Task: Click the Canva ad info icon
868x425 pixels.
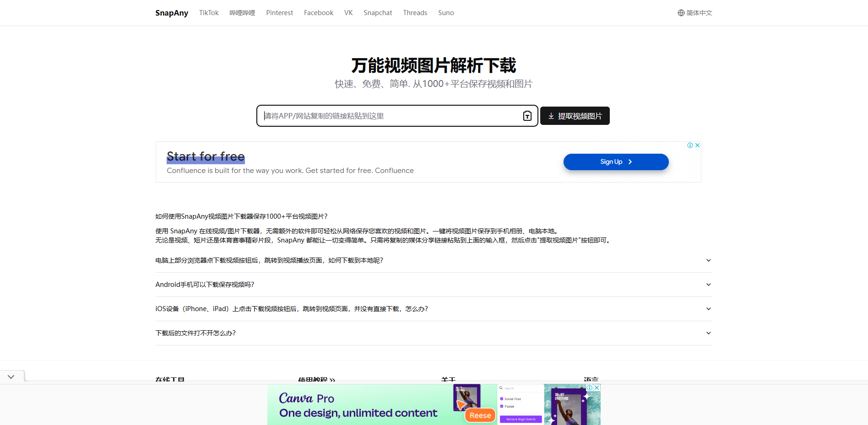Action: tap(590, 387)
